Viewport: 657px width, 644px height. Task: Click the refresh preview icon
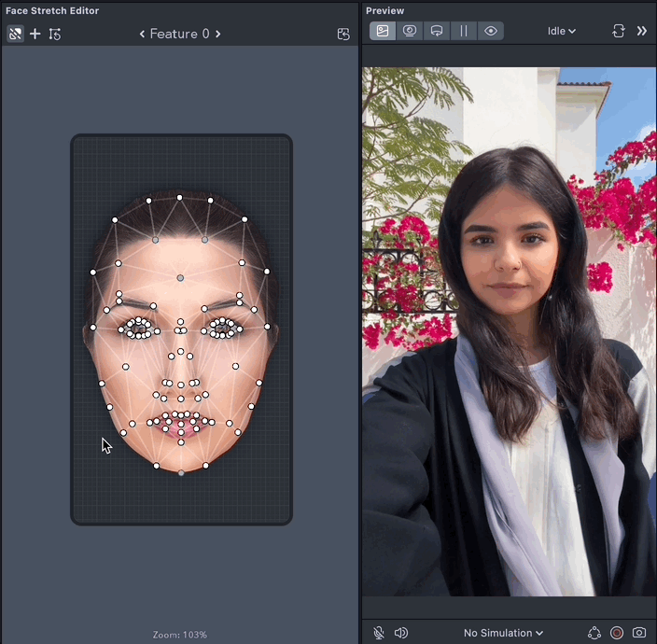click(x=618, y=31)
